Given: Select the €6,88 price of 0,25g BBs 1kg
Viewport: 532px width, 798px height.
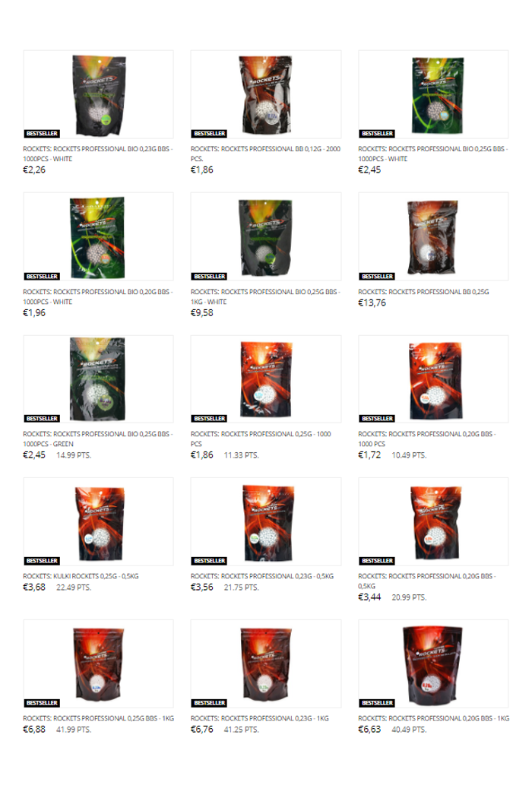Looking at the screenshot, I should click(34, 730).
